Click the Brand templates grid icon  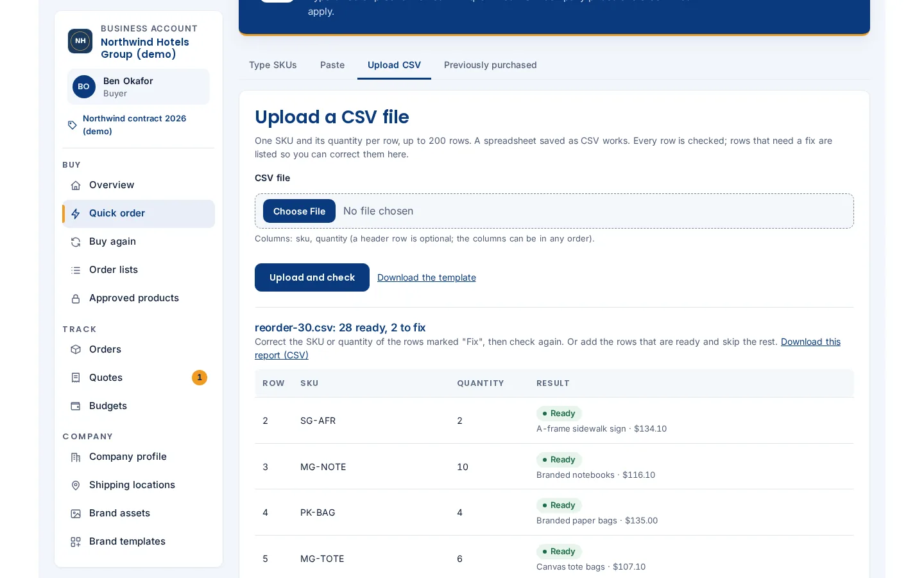76,542
